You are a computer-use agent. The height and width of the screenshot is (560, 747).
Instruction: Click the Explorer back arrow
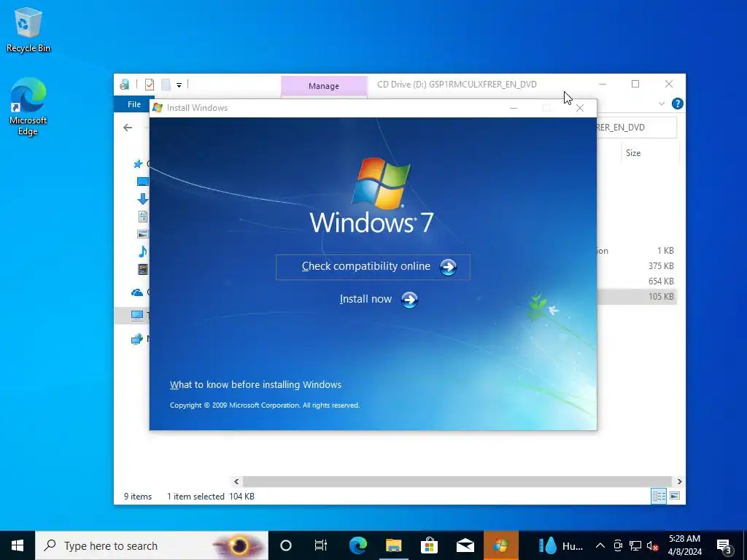pos(128,128)
